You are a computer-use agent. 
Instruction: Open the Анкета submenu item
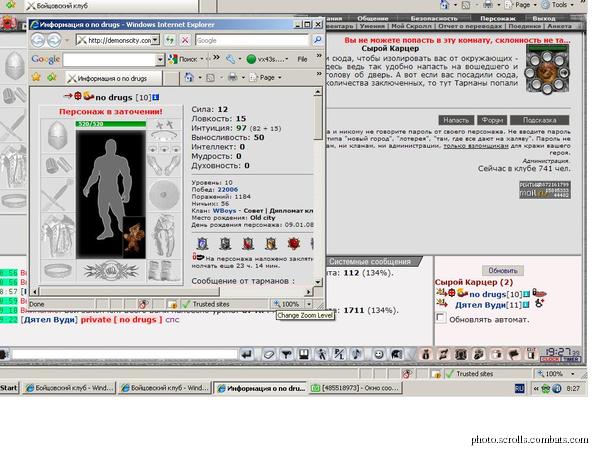tap(559, 26)
